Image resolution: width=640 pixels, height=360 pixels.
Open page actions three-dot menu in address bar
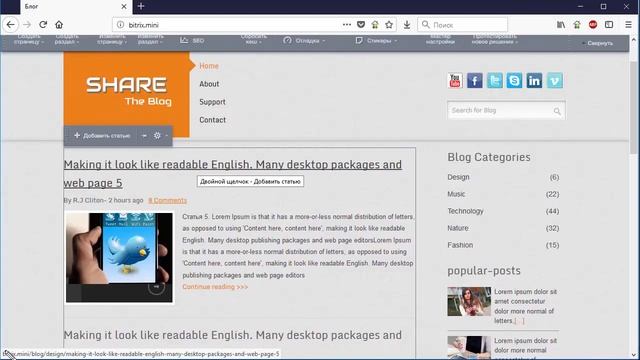coord(347,24)
